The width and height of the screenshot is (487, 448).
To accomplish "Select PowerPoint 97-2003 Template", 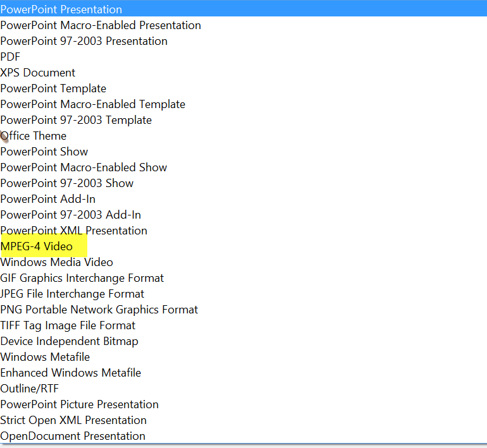I will [x=244, y=120].
